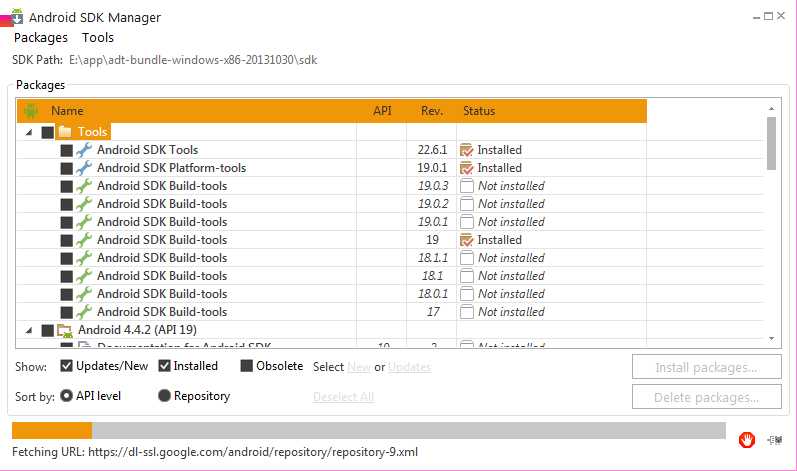Click the Deselect All link

(344, 397)
